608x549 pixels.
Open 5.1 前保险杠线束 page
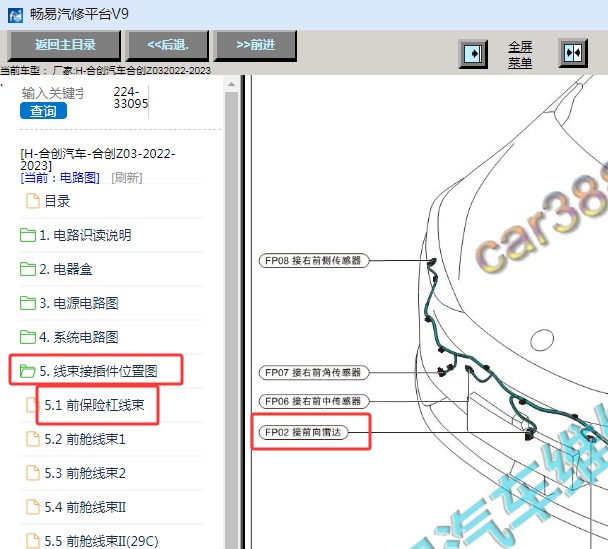(x=94, y=405)
